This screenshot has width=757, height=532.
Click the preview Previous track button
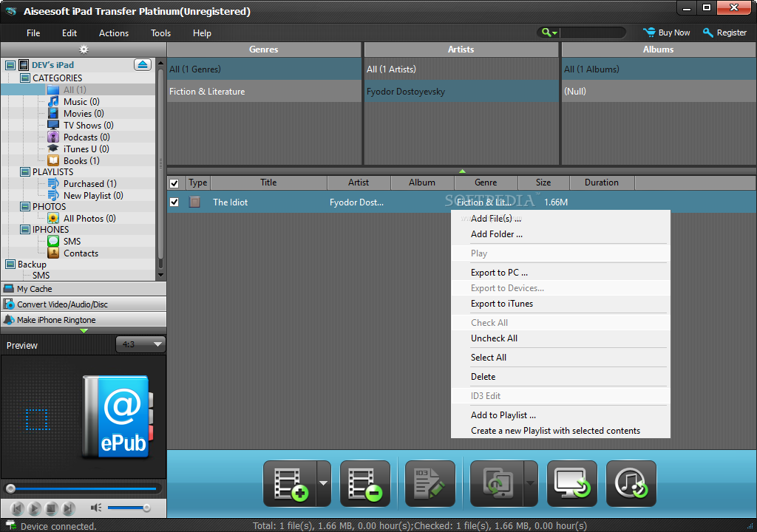click(18, 508)
